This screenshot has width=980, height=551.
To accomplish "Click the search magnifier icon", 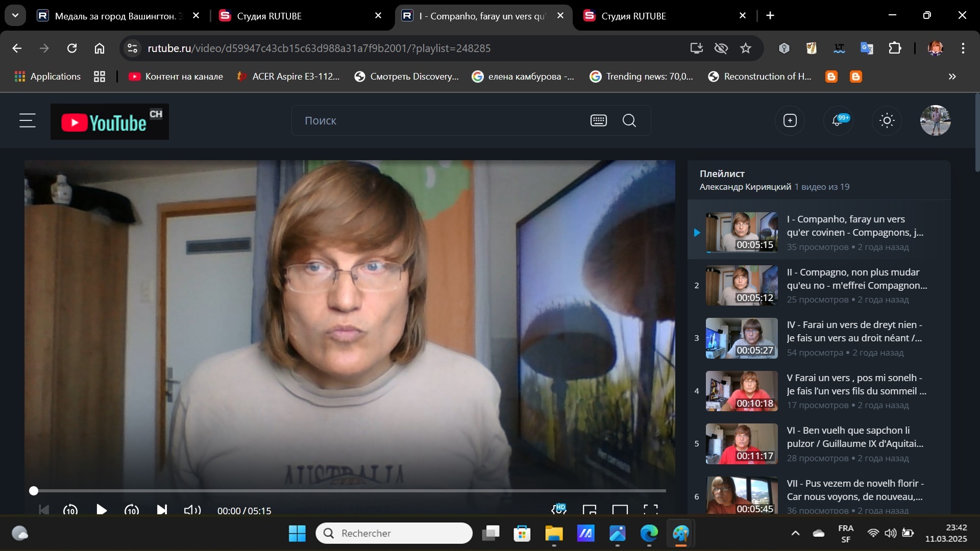I will pyautogui.click(x=629, y=121).
